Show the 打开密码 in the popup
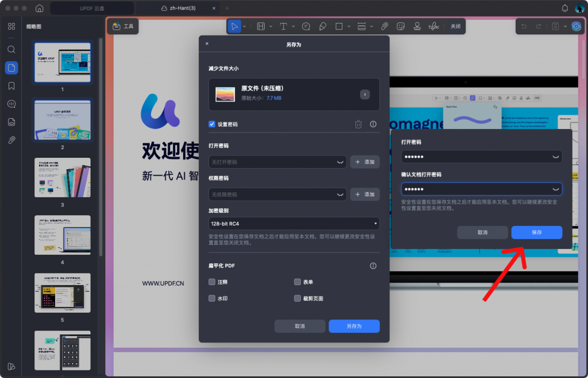 (555, 157)
